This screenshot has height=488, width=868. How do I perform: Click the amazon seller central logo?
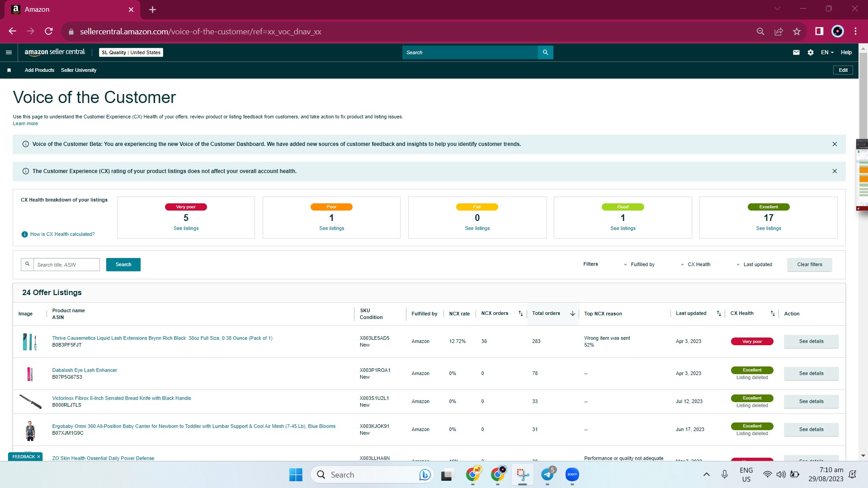pos(55,52)
